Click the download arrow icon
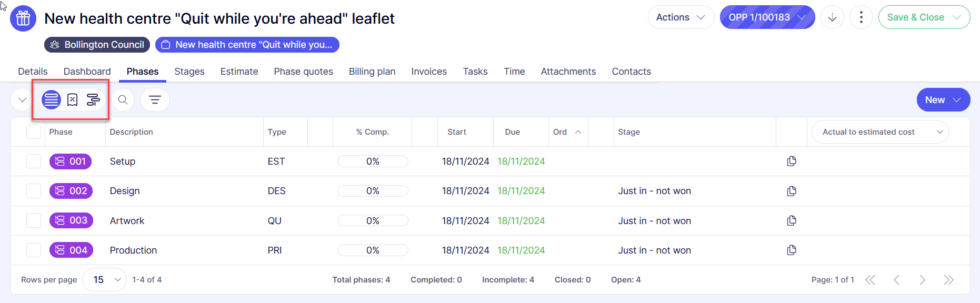Screen dimensions: 980x303 click(832, 17)
